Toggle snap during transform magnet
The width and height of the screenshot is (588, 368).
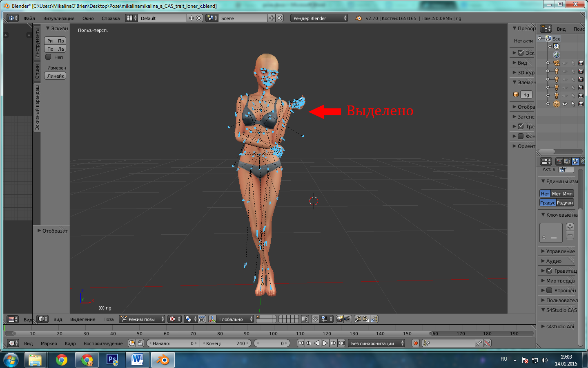pos(315,319)
